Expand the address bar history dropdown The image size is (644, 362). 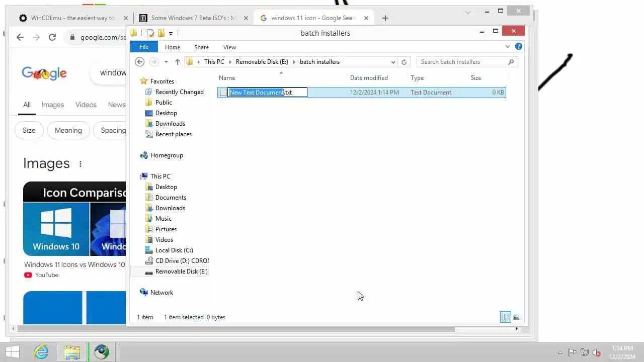(393, 62)
